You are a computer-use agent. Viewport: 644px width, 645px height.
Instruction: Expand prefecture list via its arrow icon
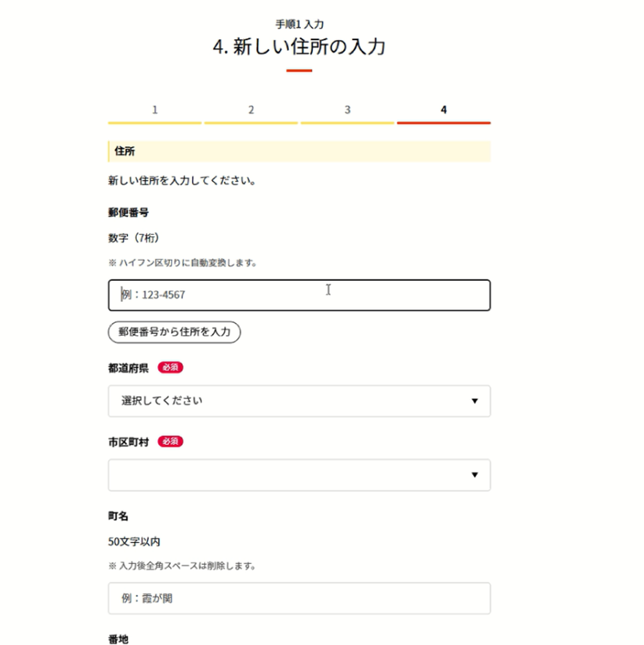point(474,401)
